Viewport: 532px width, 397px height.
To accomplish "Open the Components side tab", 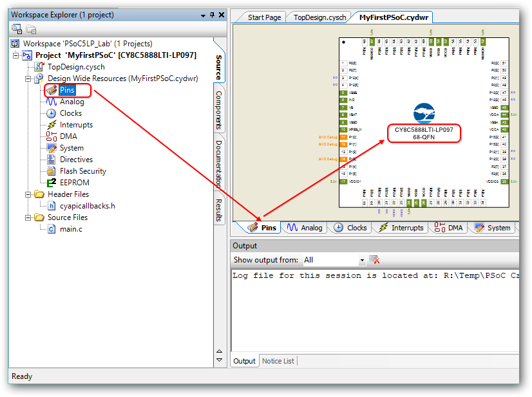I will pyautogui.click(x=219, y=110).
